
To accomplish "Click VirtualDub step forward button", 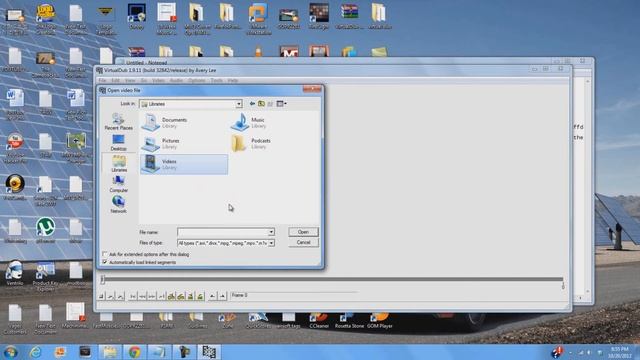I will tap(152, 296).
